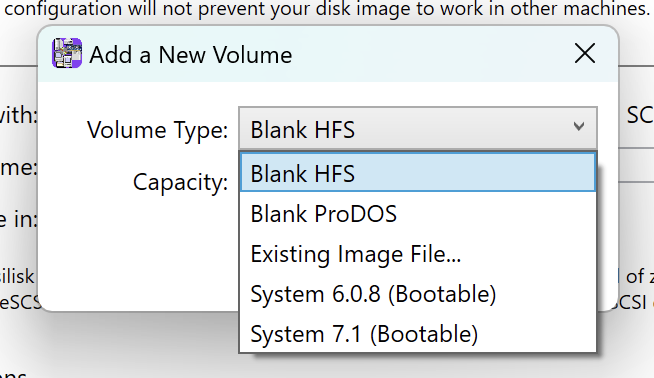Click the background text about disk image configuration
This screenshot has width=654, height=378.
point(327,9)
